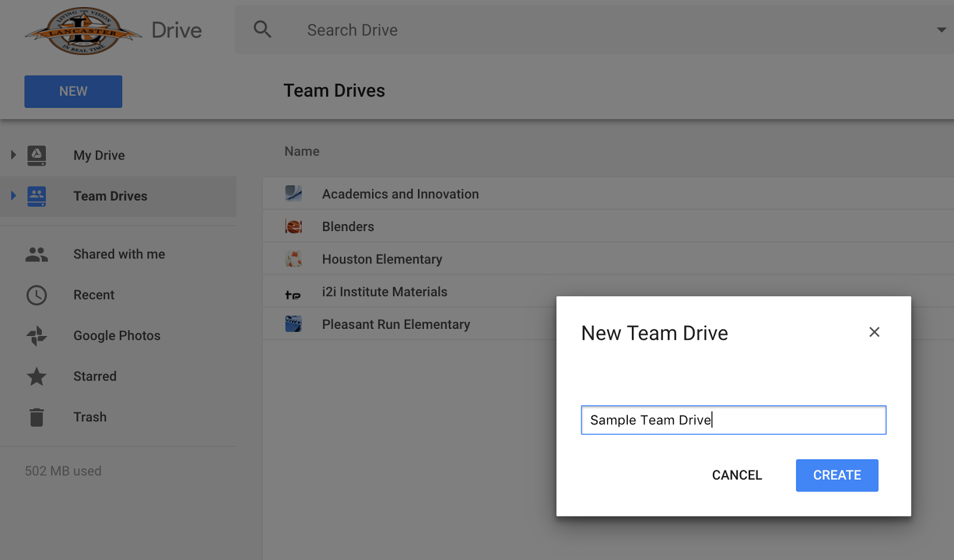
Task: Open the Recent files view
Action: 94,295
